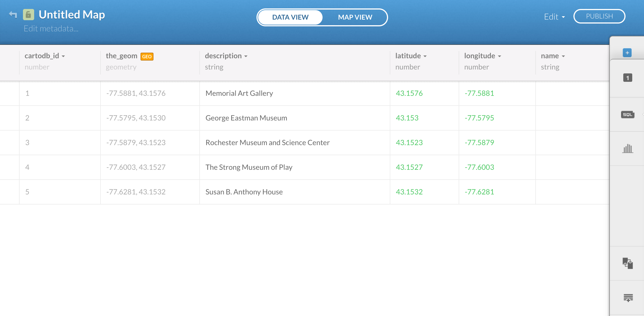The height and width of the screenshot is (316, 644).
Task: Click the GEO badge on the_geom
Action: [x=147, y=57]
